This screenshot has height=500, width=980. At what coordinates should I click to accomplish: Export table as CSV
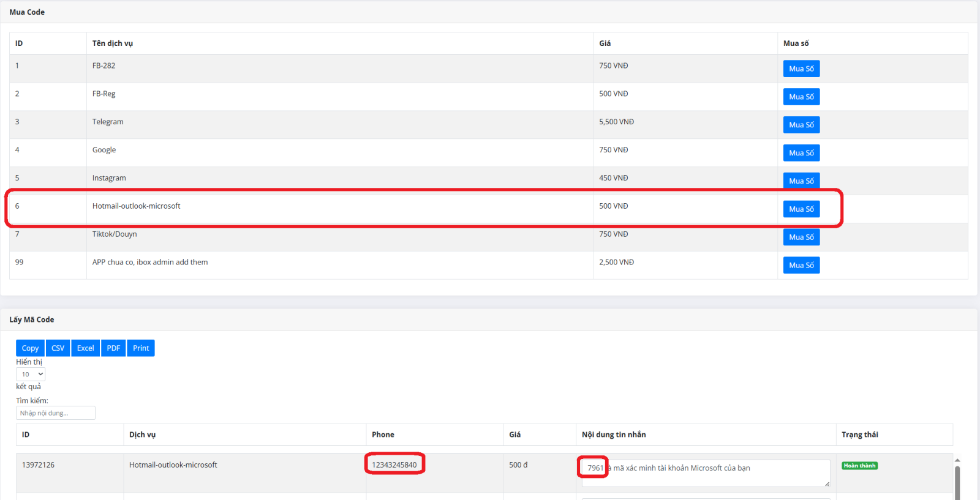tap(58, 348)
